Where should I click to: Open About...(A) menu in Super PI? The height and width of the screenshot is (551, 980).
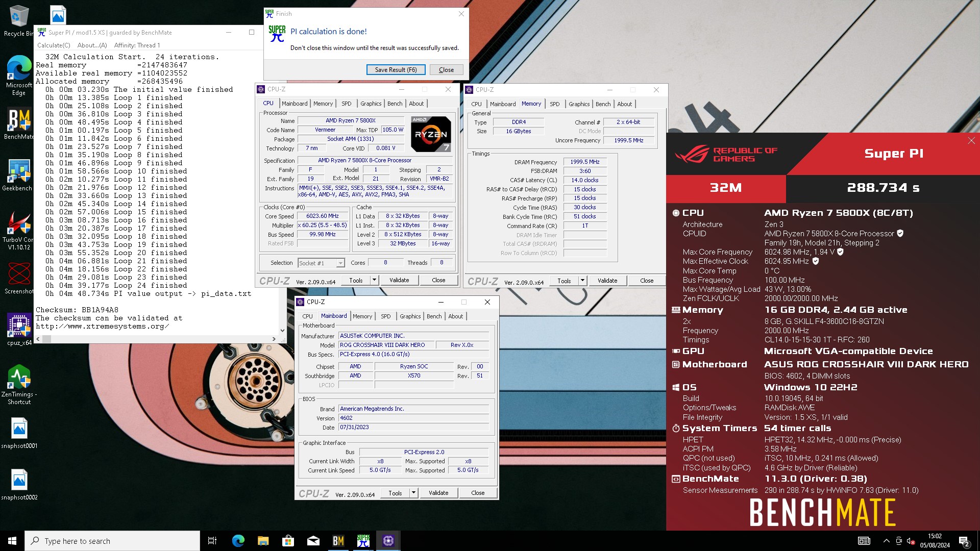point(92,45)
